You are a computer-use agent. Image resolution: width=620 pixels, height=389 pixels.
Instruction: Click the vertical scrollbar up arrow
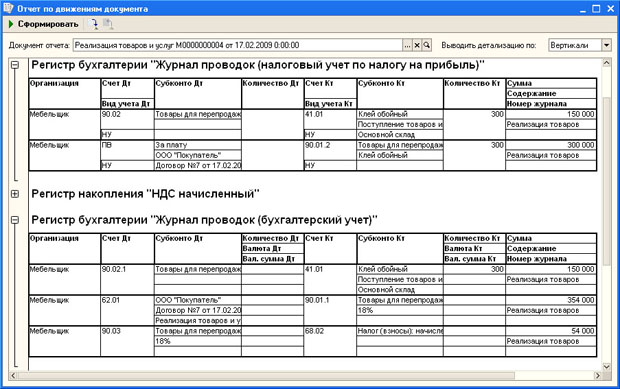[607, 63]
